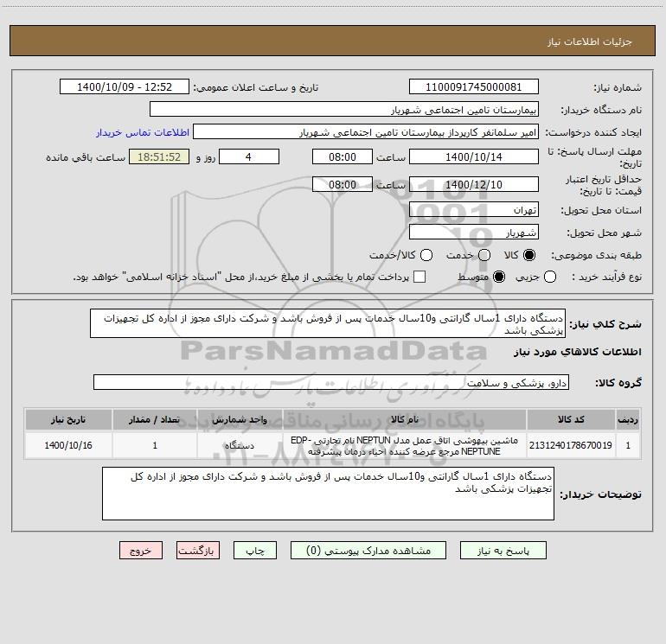The width and height of the screenshot is (666, 644).
Task: Open buyer contact information link
Action: coord(143,132)
